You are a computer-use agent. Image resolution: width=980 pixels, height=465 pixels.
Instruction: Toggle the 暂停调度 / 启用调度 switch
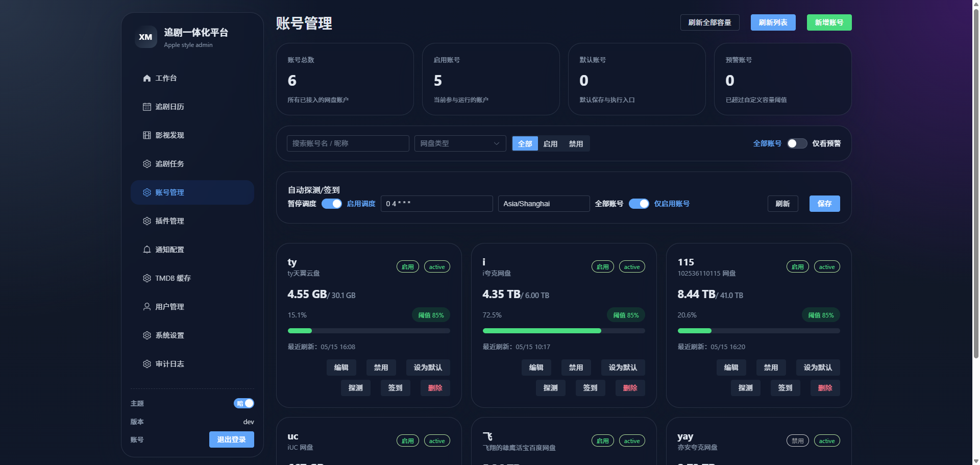pyautogui.click(x=332, y=204)
